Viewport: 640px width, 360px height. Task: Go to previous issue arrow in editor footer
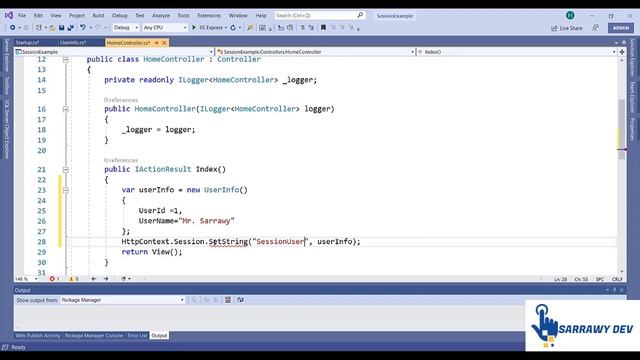(94, 279)
